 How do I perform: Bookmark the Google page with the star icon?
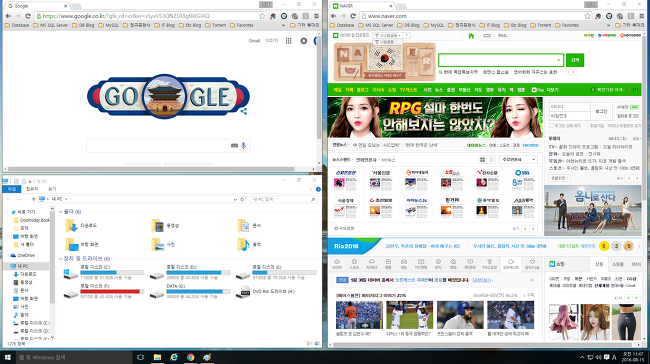coord(262,16)
